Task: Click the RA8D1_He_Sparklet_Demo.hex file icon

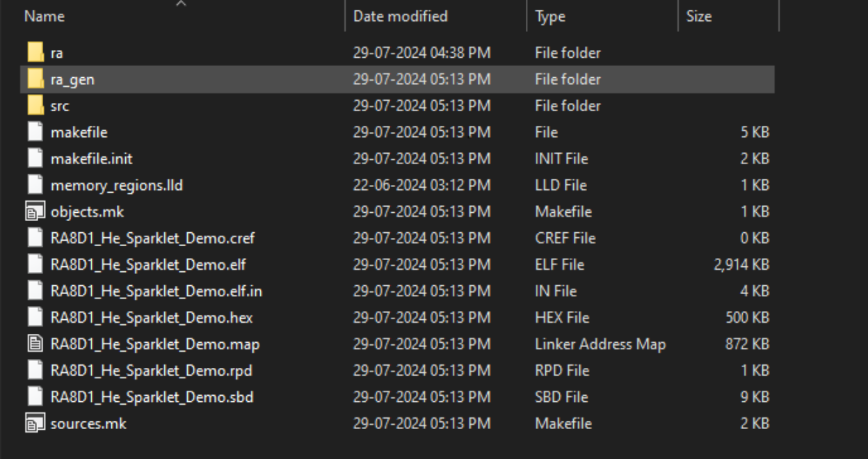Action: pyautogui.click(x=35, y=317)
